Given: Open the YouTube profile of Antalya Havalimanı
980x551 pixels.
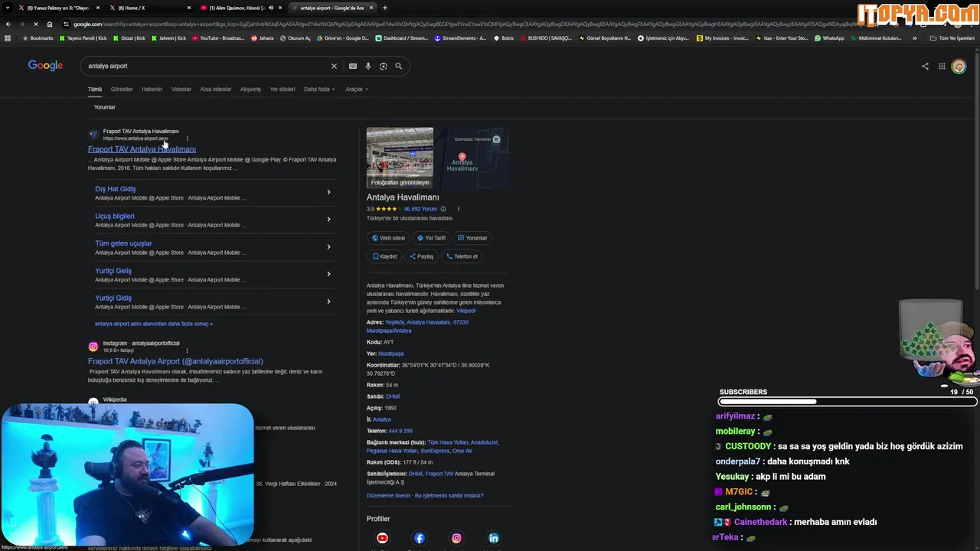Looking at the screenshot, I should 382,538.
